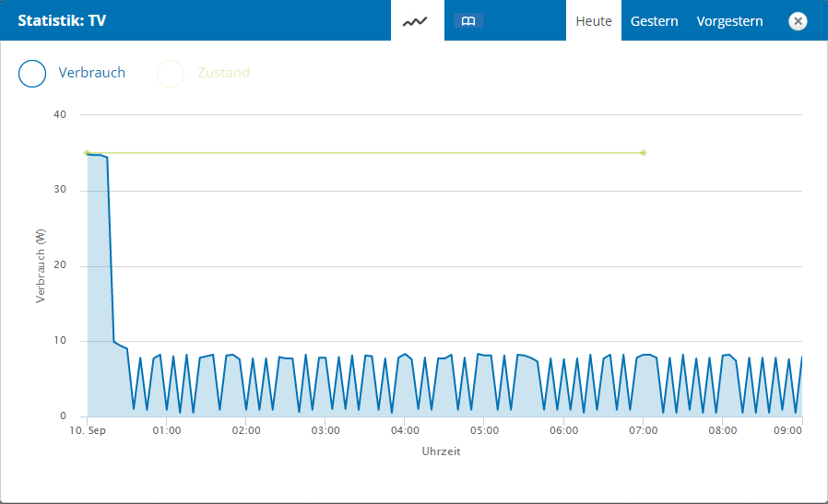The width and height of the screenshot is (828, 504).
Task: Toggle the Verbrauch series circle
Action: pyautogui.click(x=32, y=73)
